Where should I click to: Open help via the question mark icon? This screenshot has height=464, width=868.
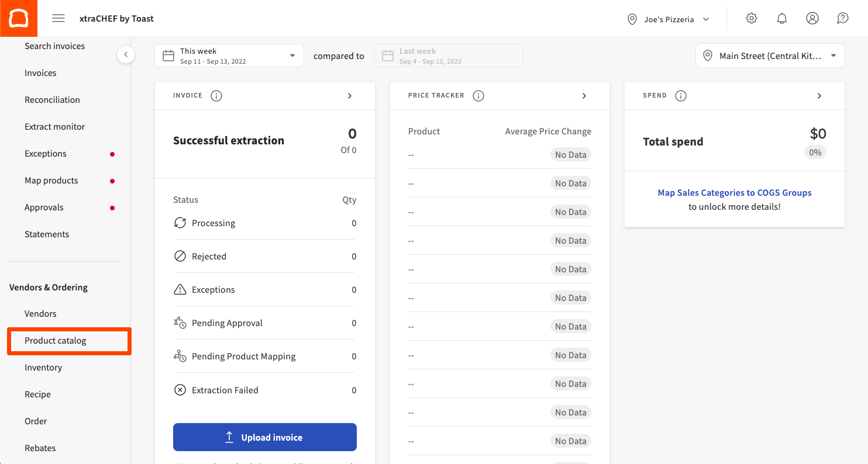[842, 18]
